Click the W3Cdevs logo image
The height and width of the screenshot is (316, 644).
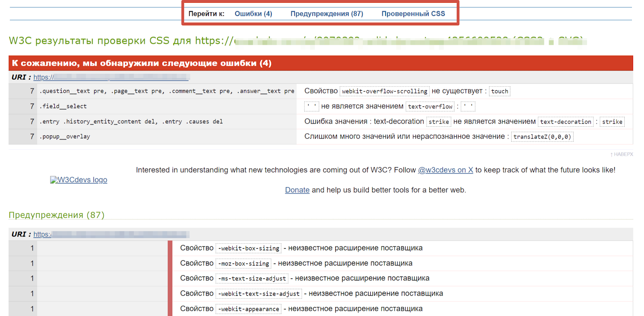[78, 180]
